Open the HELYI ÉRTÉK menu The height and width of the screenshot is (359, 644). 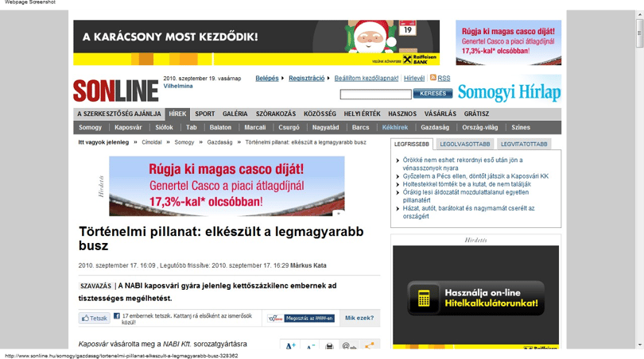tap(363, 114)
